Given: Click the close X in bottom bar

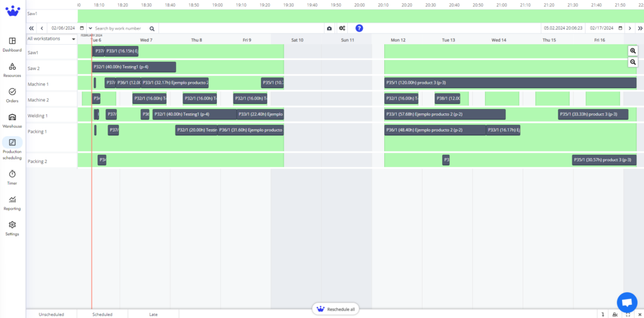Looking at the screenshot, I should pyautogui.click(x=640, y=314).
